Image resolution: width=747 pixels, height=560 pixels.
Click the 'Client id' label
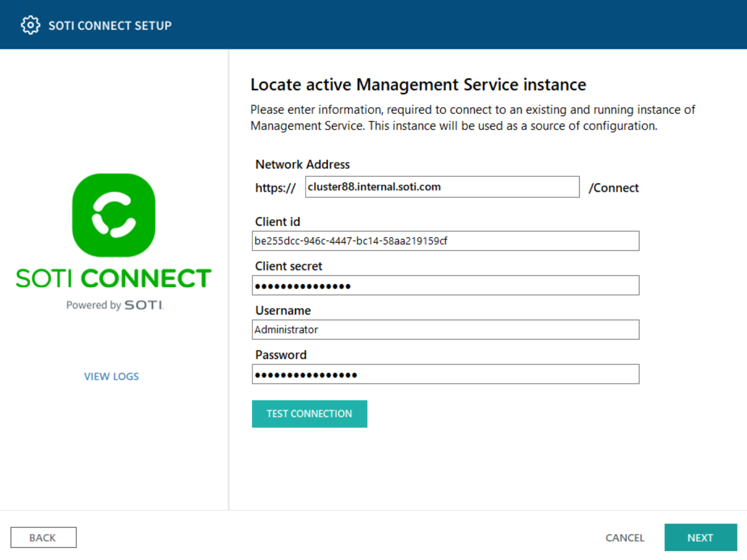point(278,222)
